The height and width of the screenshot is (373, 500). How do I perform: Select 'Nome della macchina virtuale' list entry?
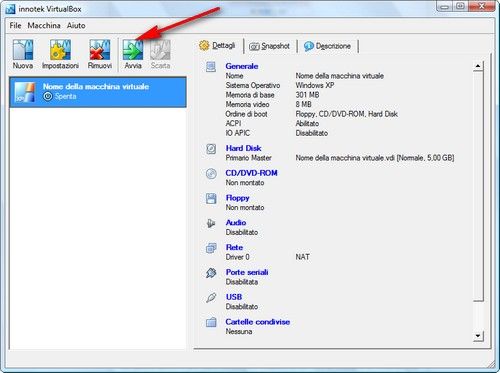[x=98, y=92]
